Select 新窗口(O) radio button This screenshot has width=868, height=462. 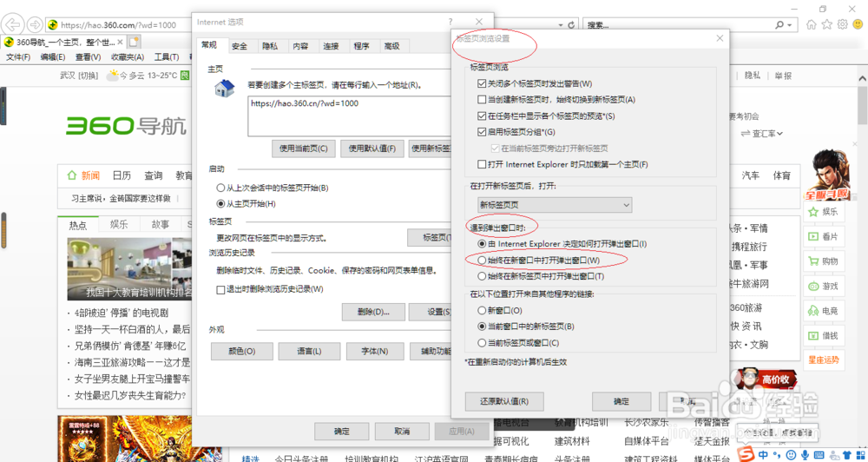click(481, 311)
